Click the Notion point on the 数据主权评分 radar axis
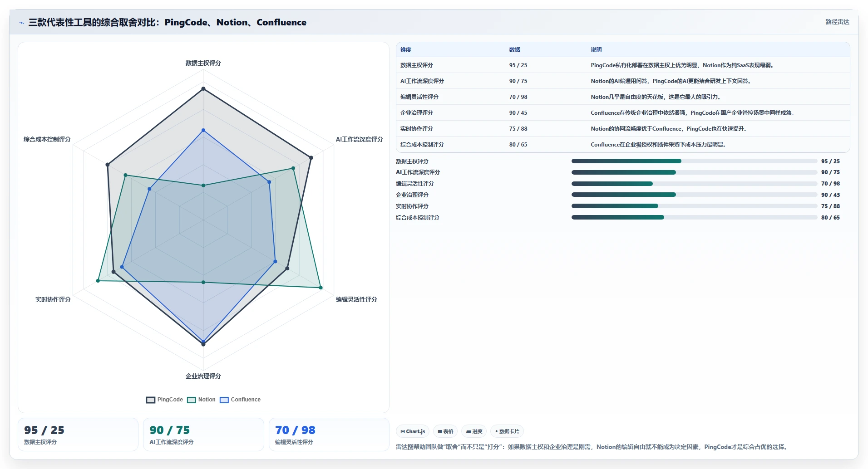Screen dimensions: 868x469 (203, 185)
